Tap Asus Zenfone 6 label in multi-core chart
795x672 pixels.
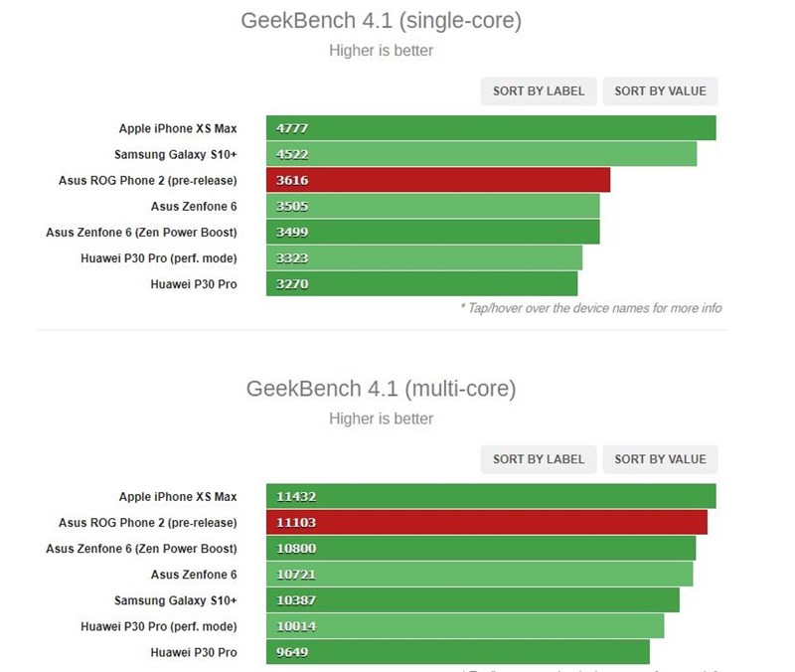194,574
